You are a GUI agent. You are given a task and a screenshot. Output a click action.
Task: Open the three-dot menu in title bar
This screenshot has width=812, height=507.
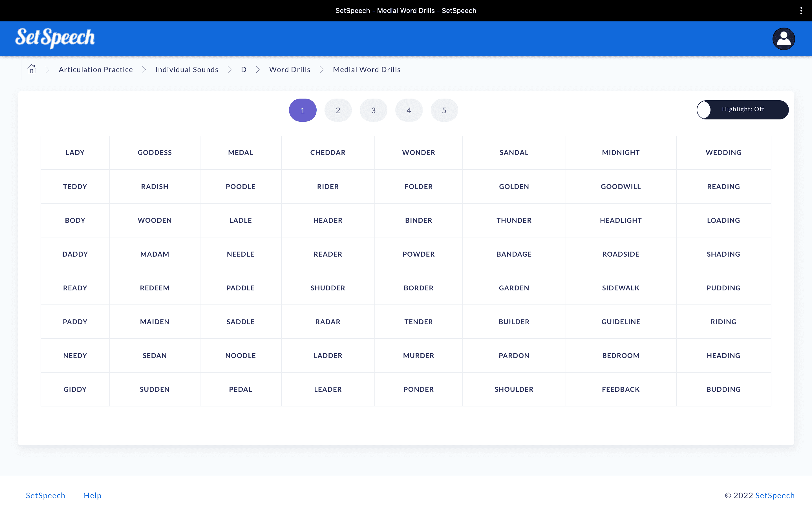coord(801,11)
